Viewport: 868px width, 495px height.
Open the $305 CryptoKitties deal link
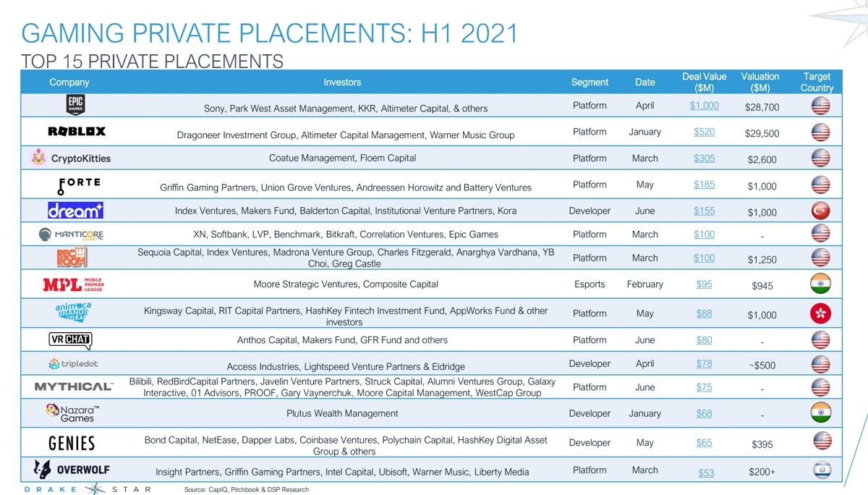(704, 158)
